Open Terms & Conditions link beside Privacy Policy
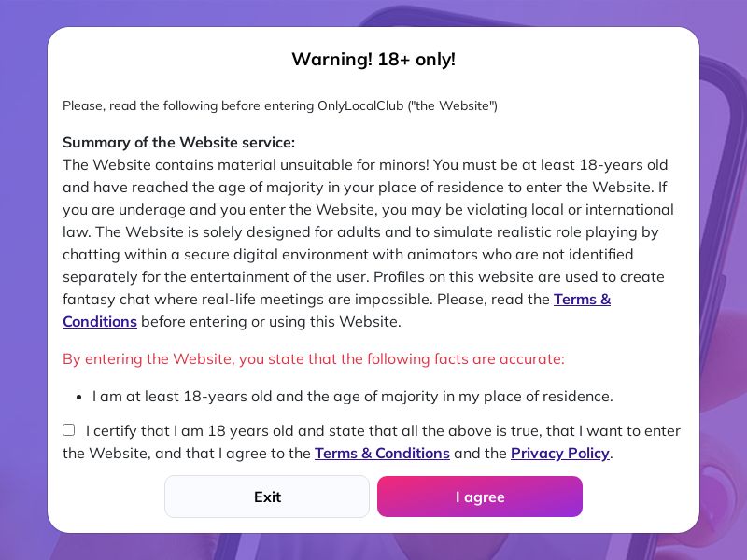 pos(382,454)
